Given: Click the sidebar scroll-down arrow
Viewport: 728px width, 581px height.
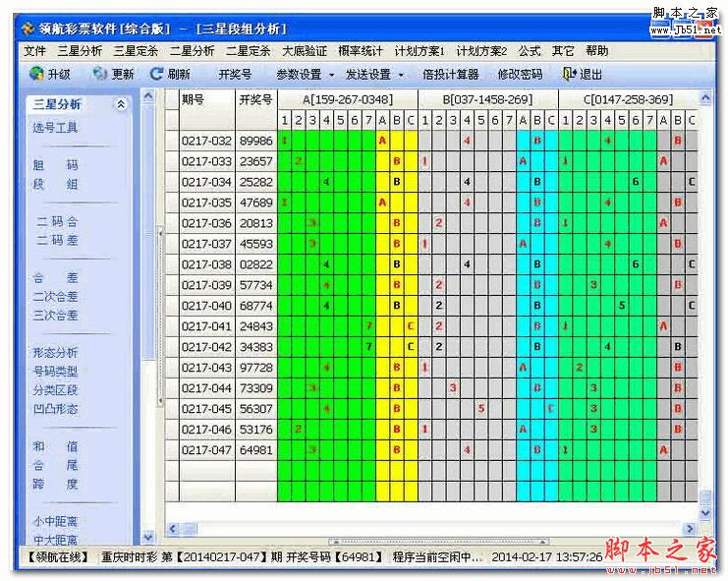Looking at the screenshot, I should (148, 538).
